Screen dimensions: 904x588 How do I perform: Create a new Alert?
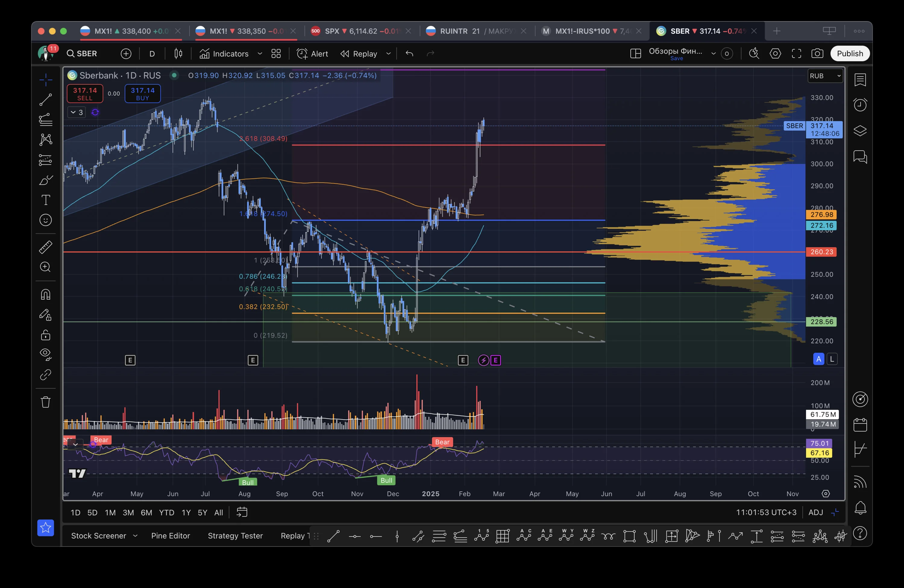point(312,54)
